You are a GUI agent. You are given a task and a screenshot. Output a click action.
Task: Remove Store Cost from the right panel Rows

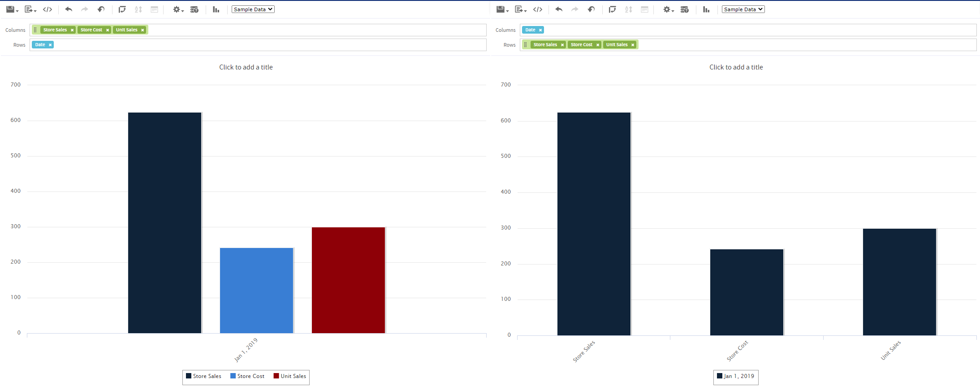tap(598, 45)
